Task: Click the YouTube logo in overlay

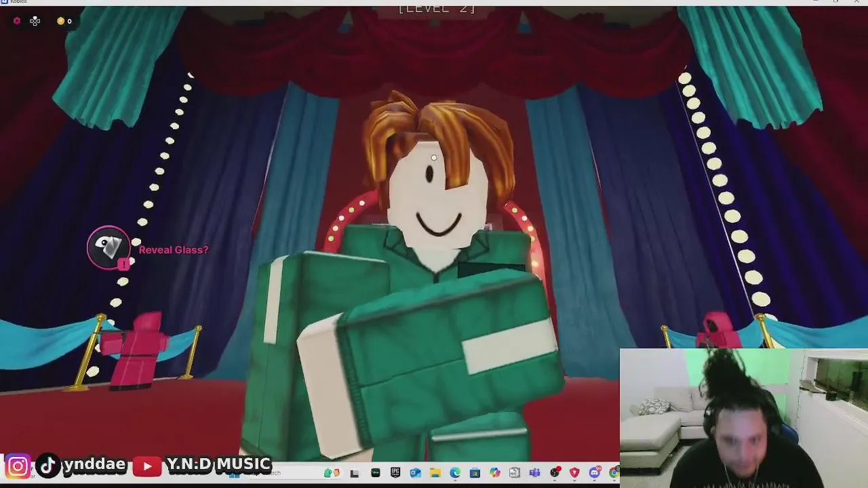Action: pos(147,466)
